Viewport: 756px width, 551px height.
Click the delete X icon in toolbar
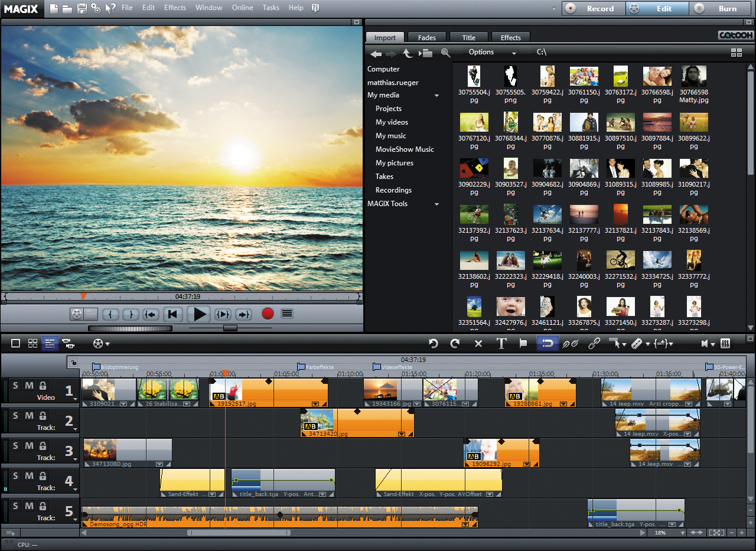pos(478,344)
